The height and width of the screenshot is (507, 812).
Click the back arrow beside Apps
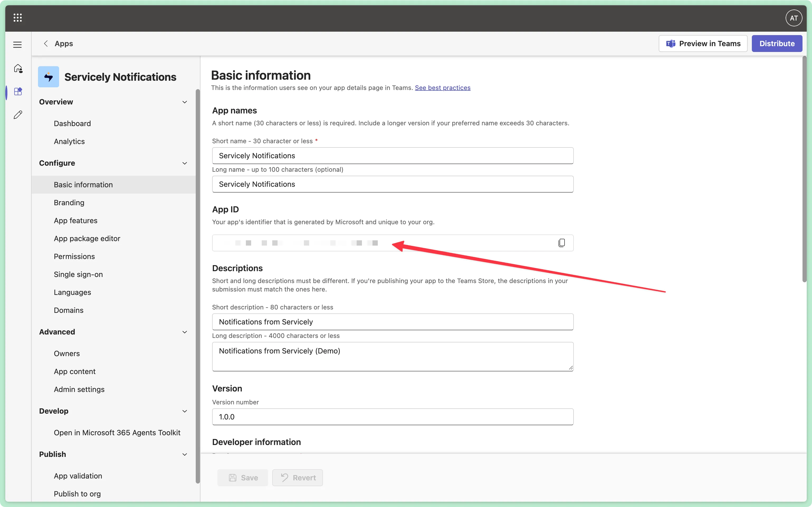46,44
